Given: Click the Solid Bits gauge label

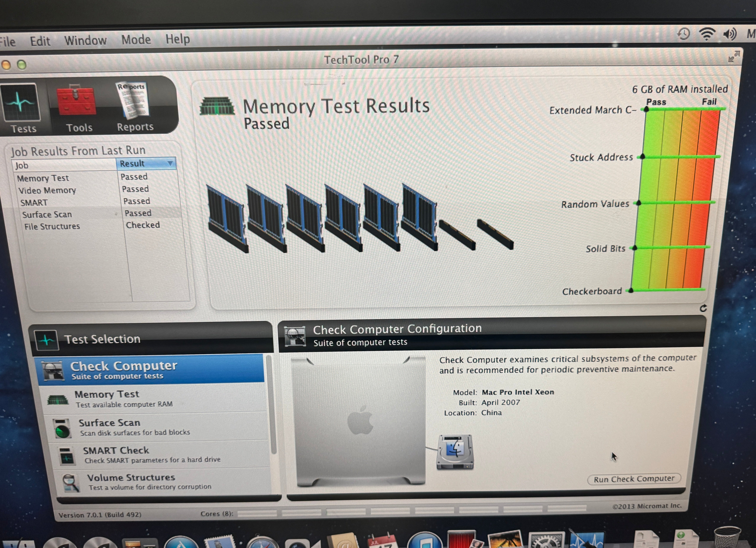Looking at the screenshot, I should [x=605, y=249].
